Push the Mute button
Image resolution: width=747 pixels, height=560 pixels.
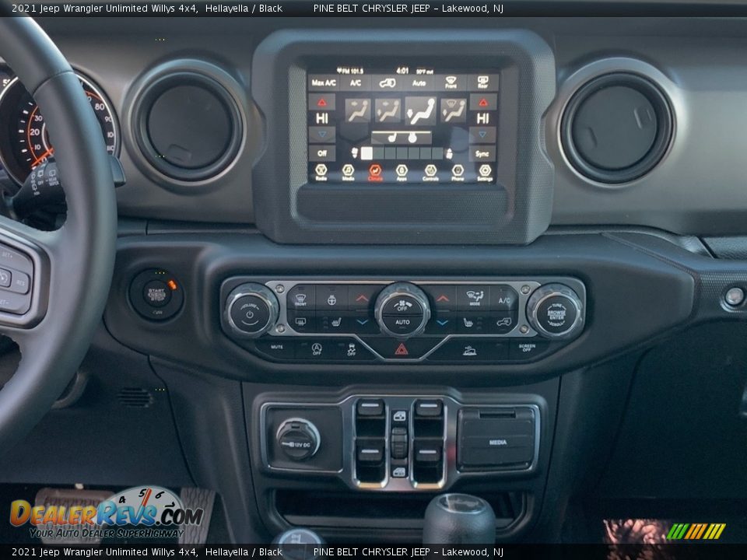click(277, 347)
